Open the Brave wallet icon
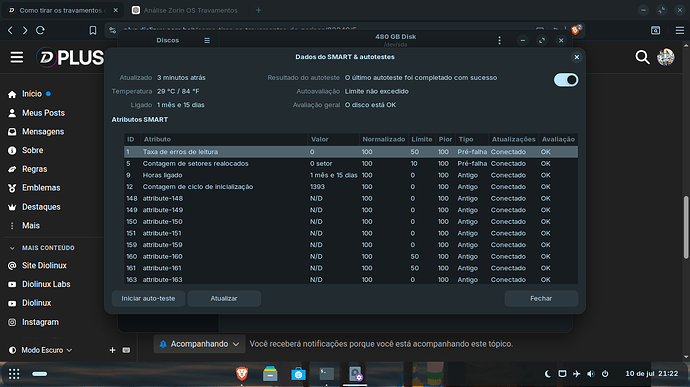The width and height of the screenshot is (690, 387). [655, 30]
